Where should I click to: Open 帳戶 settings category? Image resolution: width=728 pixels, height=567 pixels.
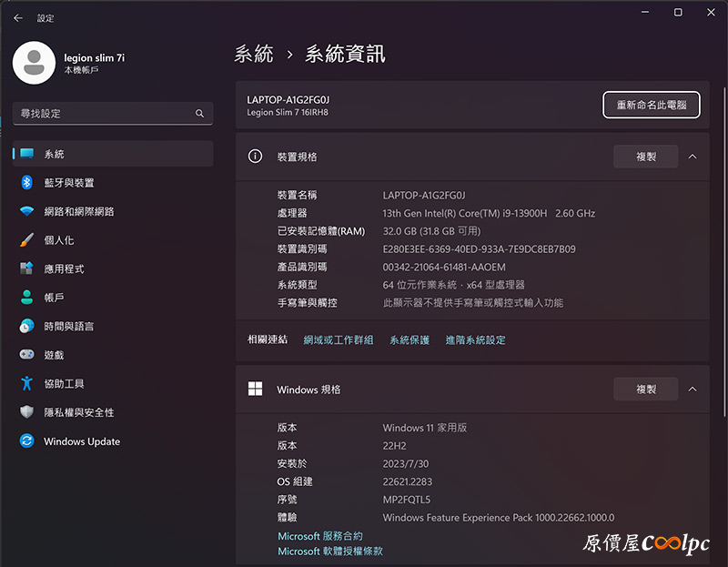[x=113, y=298]
